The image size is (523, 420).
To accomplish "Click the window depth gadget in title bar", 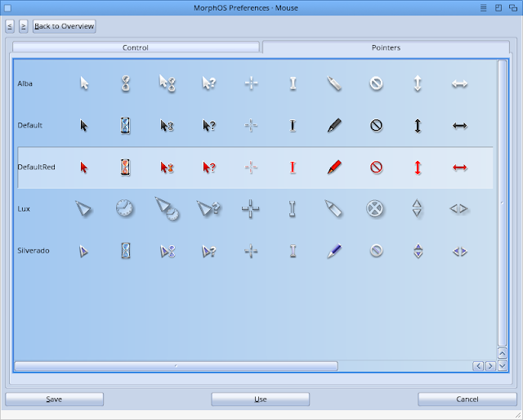I will click(x=513, y=8).
